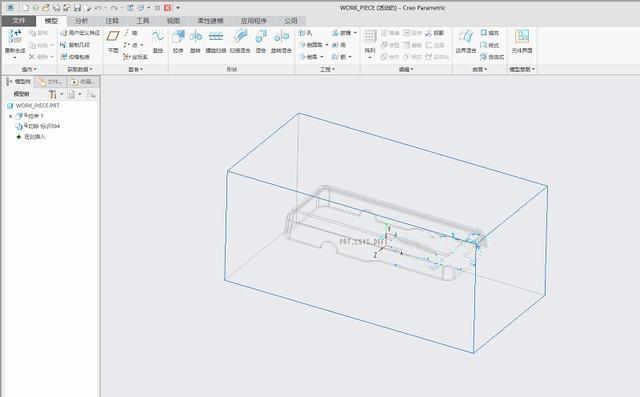The width and height of the screenshot is (640, 397).
Task: Click the Copy Geometry (复制几何) tool
Action: (x=75, y=45)
